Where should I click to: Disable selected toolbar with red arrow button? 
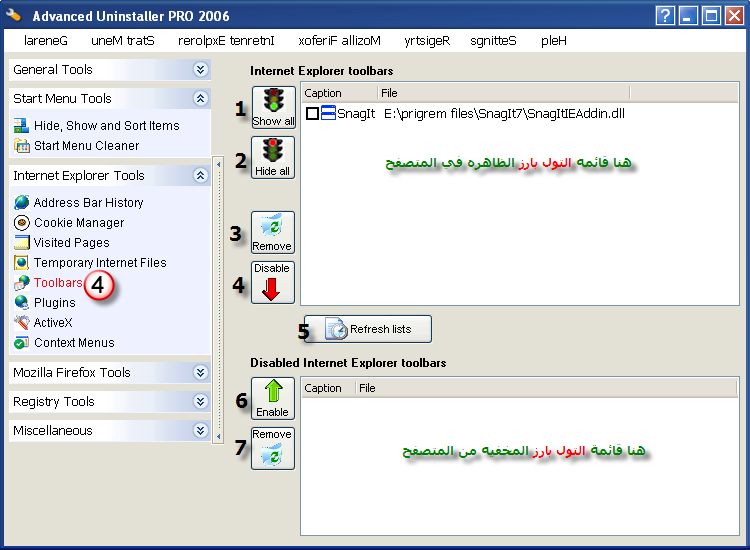273,282
